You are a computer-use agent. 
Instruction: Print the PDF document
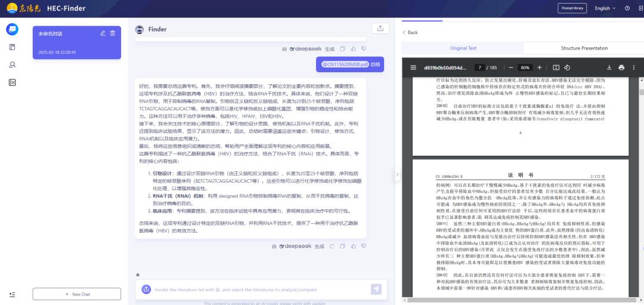621,67
